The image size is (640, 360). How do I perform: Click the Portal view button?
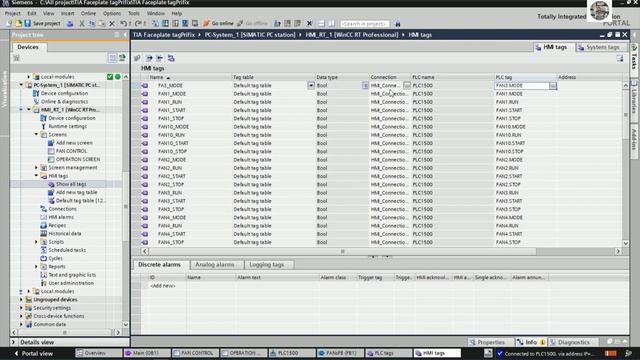tap(33, 353)
